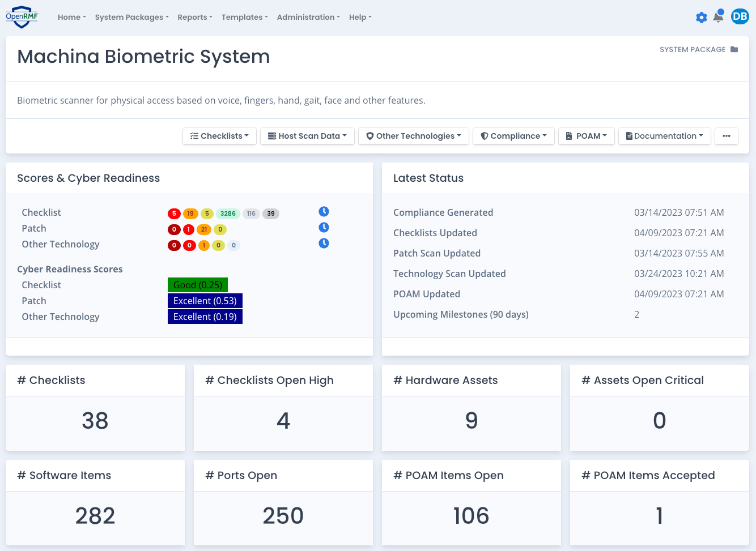Click the Excellent (0.53) patch score
Image resolution: width=756 pixels, height=551 pixels.
tap(205, 301)
